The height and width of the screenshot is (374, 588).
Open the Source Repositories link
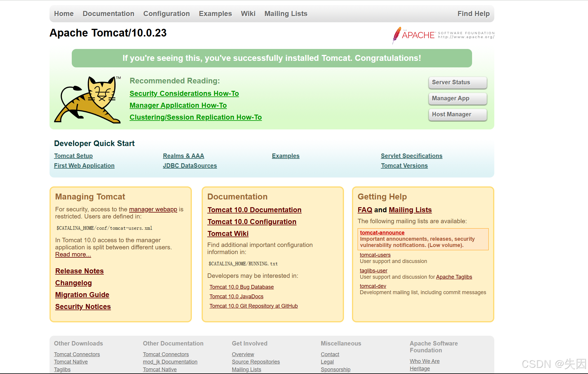point(256,362)
